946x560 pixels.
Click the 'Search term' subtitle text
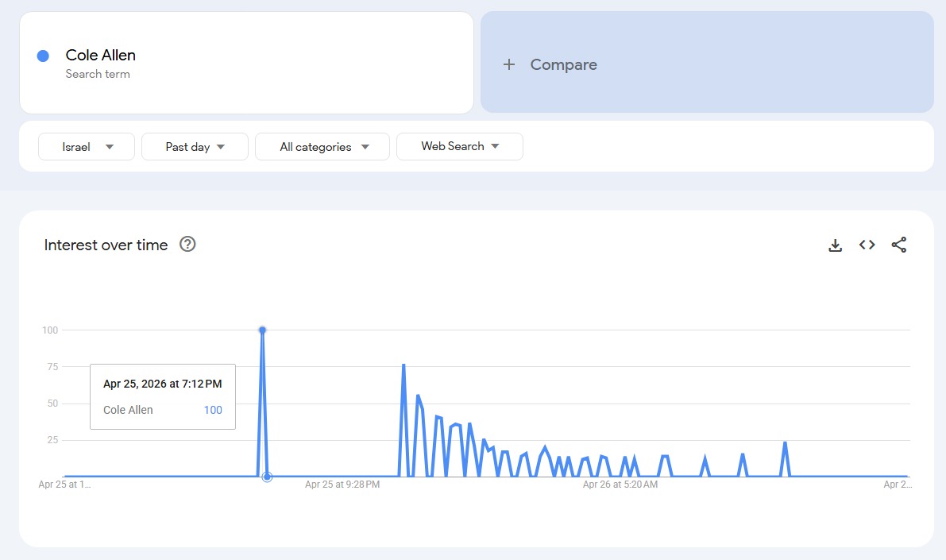[98, 74]
